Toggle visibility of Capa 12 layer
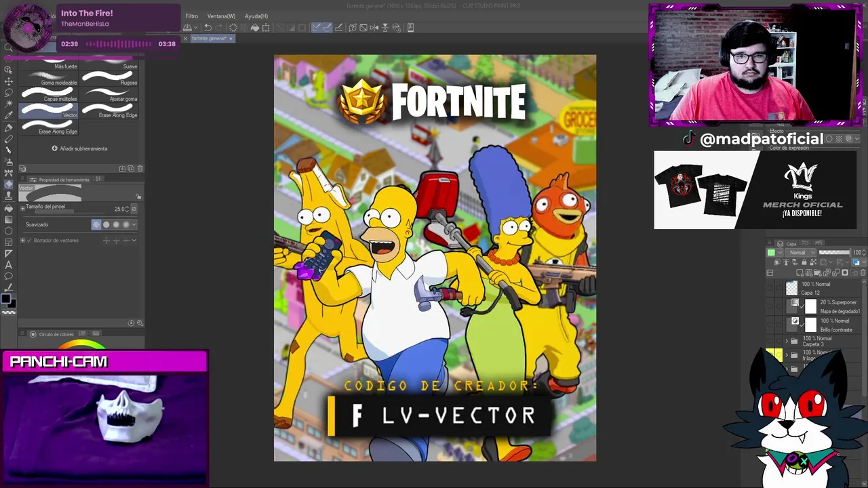 click(770, 287)
